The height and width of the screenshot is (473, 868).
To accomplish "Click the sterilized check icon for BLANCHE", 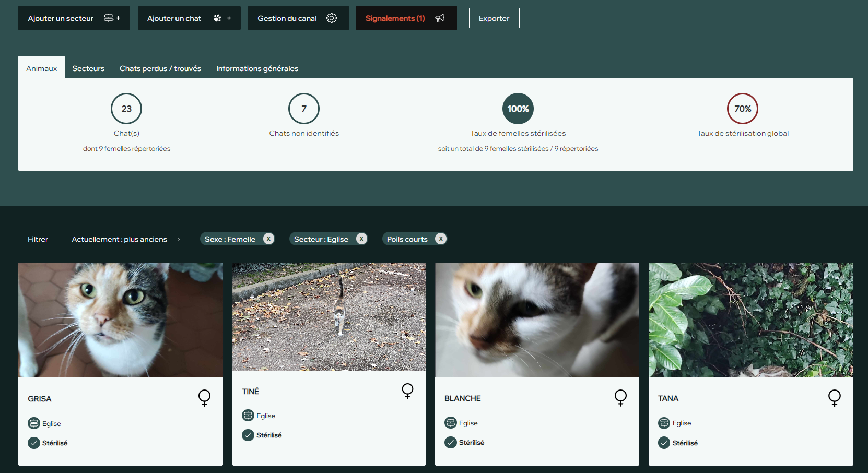I will click(x=451, y=442).
